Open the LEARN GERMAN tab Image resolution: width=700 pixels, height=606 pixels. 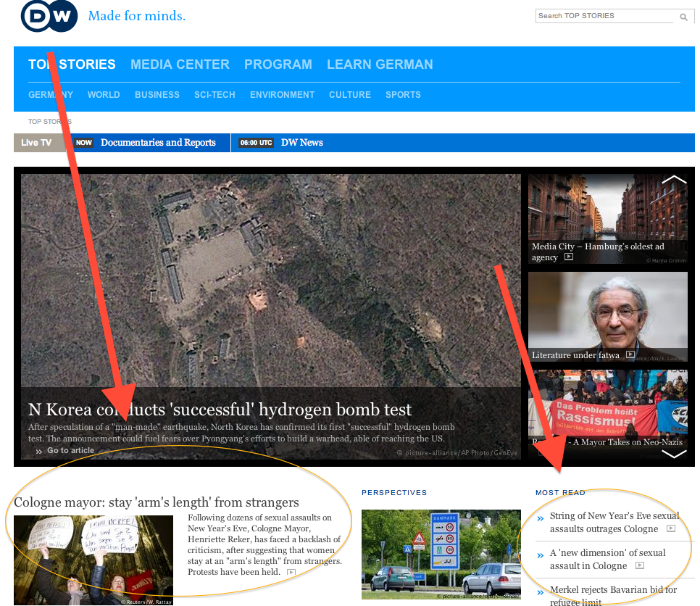(380, 65)
